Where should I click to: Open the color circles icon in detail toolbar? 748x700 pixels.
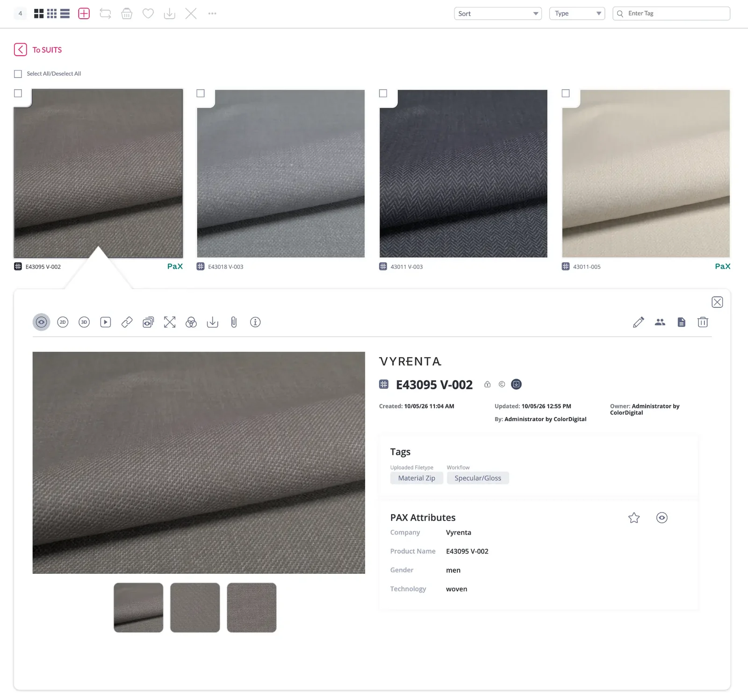coord(191,322)
